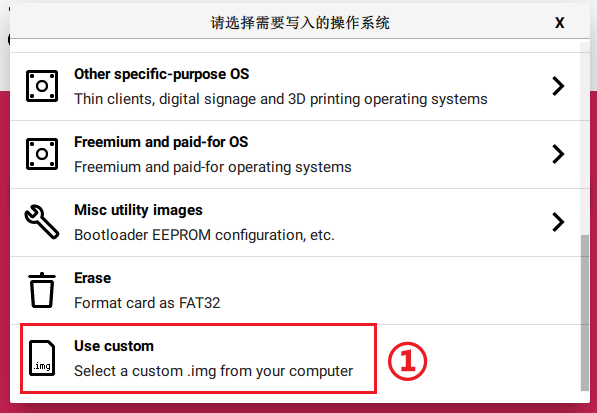Click the Freemium and paid-for OS chip icon
Screen dimensions: 597x413
coord(42,154)
